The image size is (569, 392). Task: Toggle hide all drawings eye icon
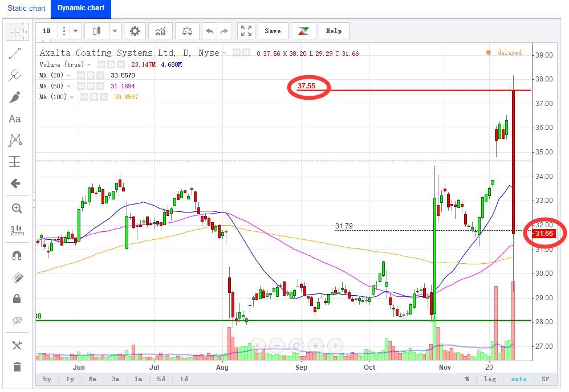17,321
